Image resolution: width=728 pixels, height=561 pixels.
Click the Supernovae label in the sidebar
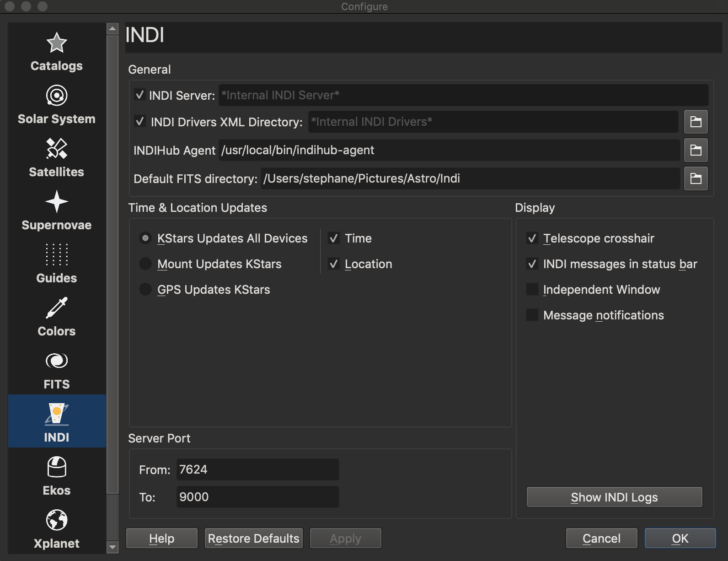[x=57, y=225]
